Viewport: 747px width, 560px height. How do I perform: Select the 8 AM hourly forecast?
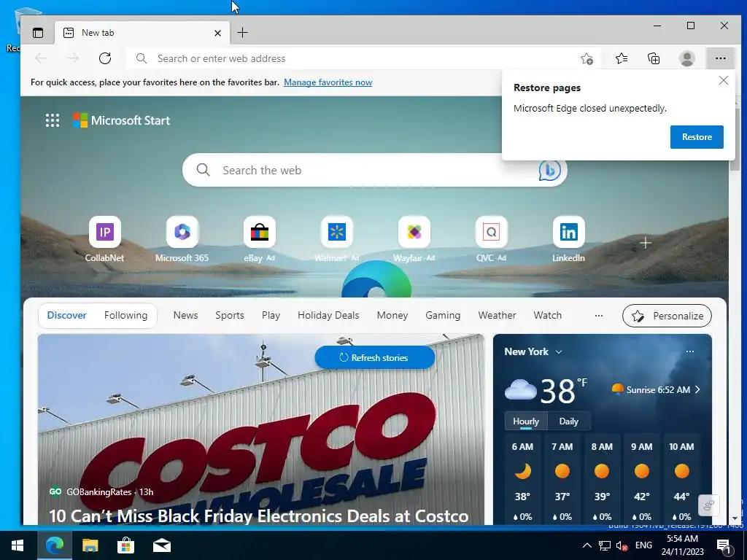coord(602,480)
